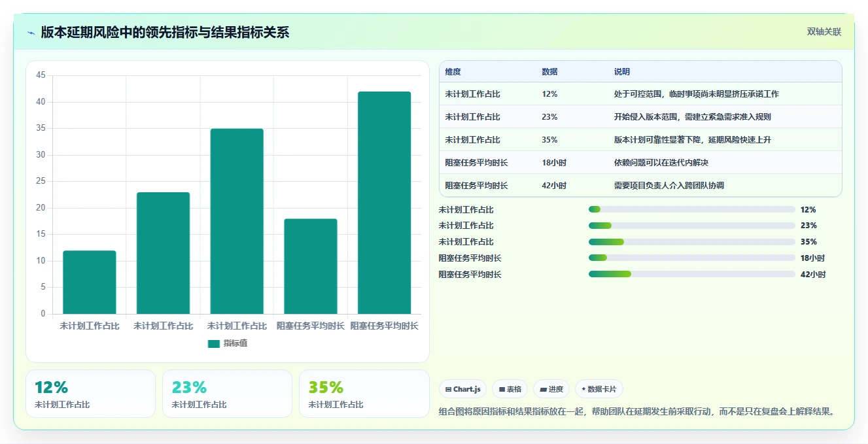Click the 42小时 cell in the table
The width and height of the screenshot is (868, 444).
tap(554, 186)
